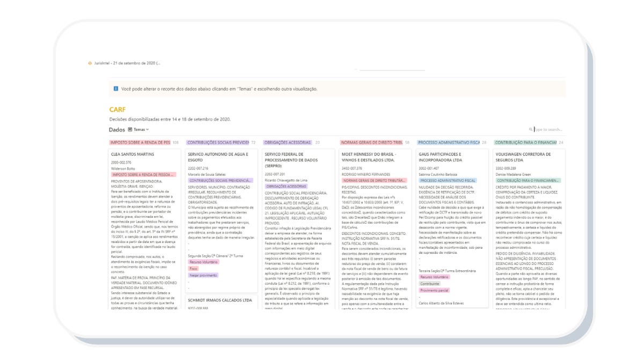The height and width of the screenshot is (362, 644).
Task: Click the count 58 next to NORMAS GERAIS column
Action: point(407,143)
